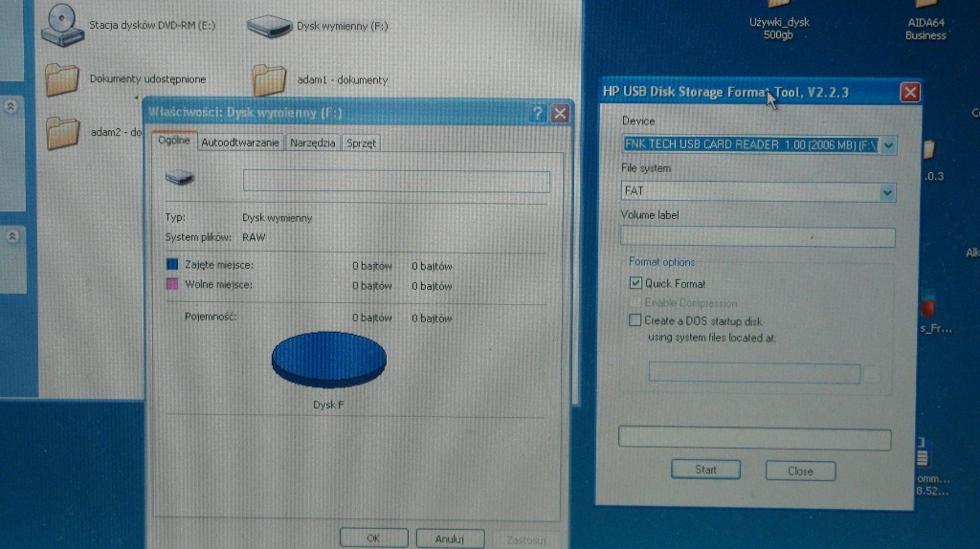Collapse the upper sidebar panel chevron in Explorer

11,106
